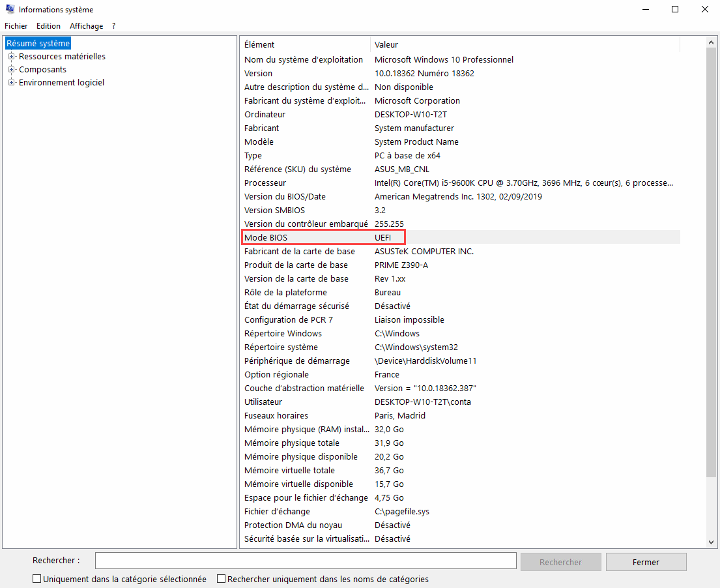Select the Mémoire physique disponible row
This screenshot has width=720, height=588.
point(461,456)
